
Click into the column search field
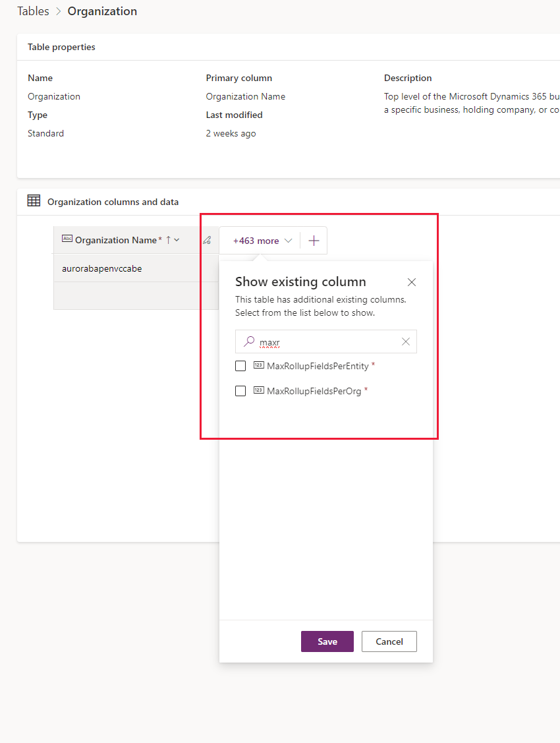click(325, 342)
